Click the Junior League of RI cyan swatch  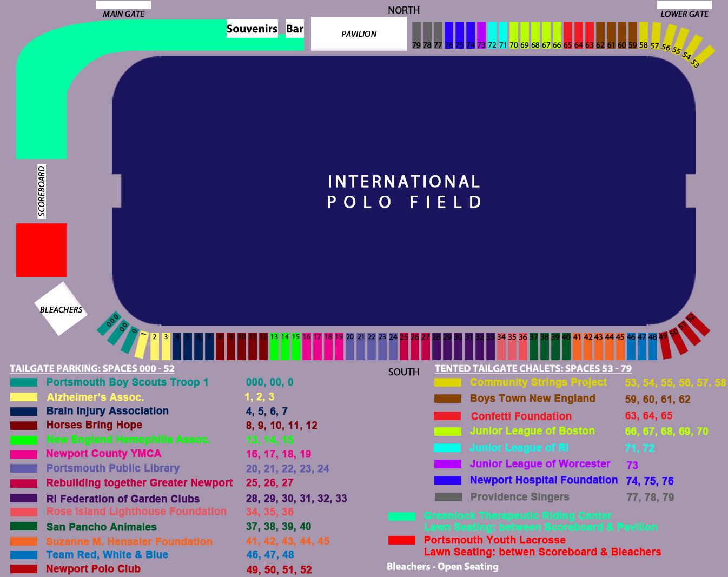448,448
